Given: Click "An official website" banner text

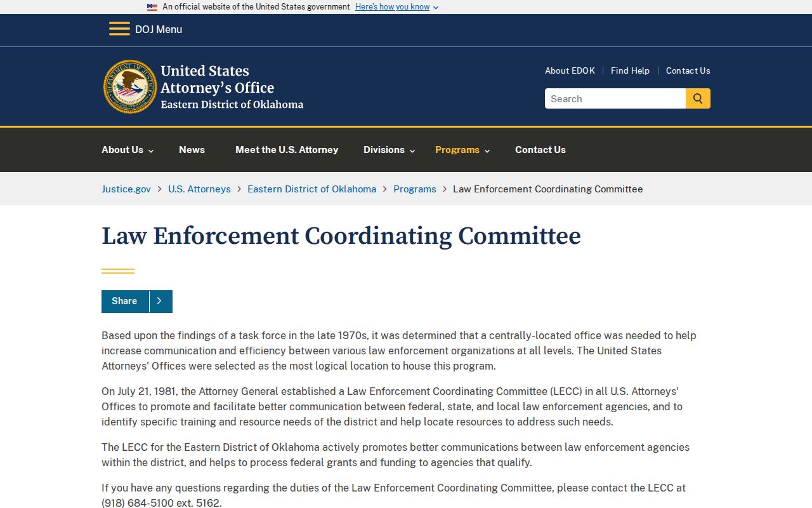Looking at the screenshot, I should pos(256,7).
